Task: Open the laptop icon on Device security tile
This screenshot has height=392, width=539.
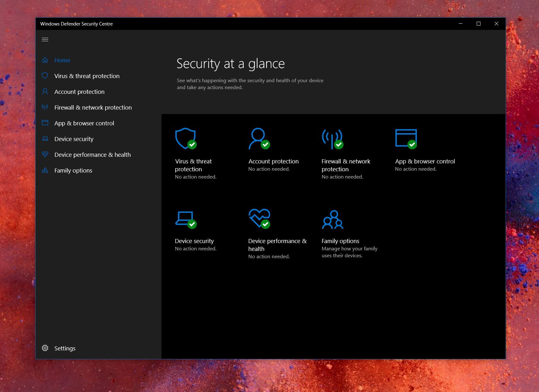Action: [x=185, y=219]
